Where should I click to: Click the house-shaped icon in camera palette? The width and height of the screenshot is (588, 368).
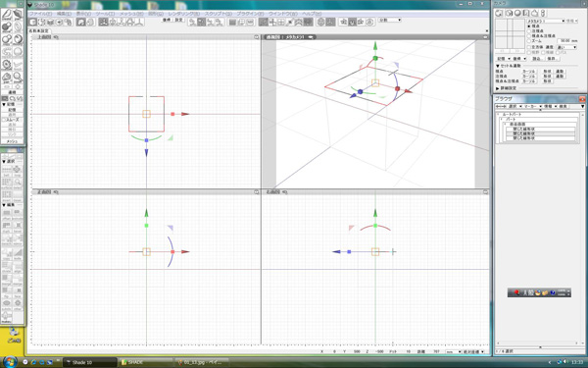point(535,13)
